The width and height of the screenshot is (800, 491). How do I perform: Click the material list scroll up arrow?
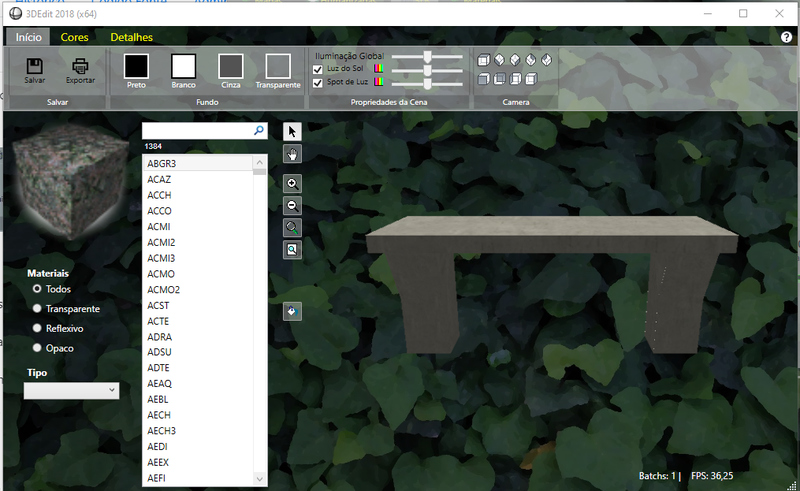coord(260,162)
